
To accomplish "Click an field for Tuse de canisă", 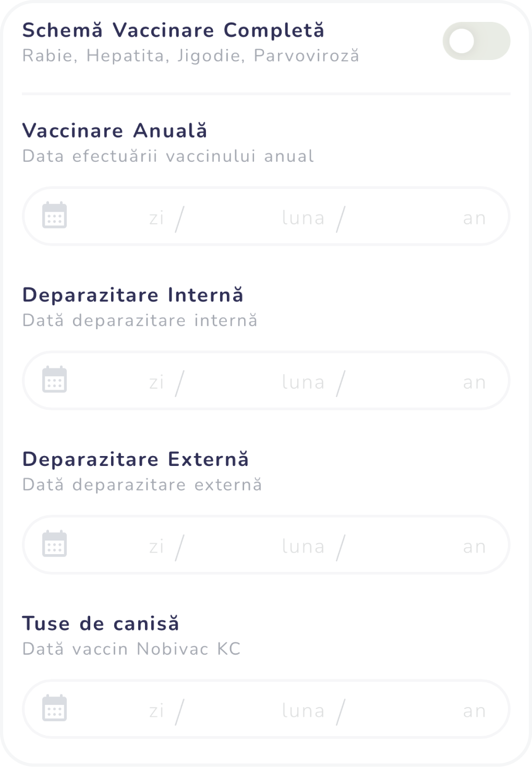I will [474, 711].
